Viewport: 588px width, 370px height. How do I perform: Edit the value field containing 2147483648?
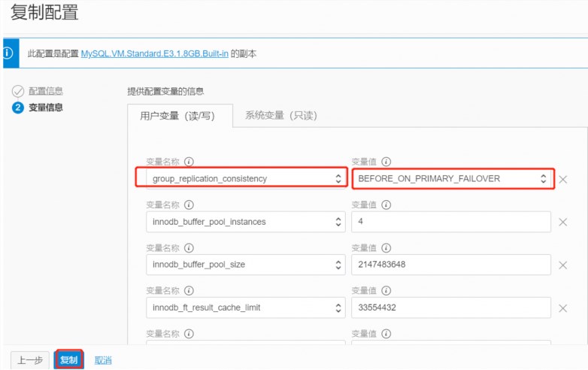click(451, 265)
